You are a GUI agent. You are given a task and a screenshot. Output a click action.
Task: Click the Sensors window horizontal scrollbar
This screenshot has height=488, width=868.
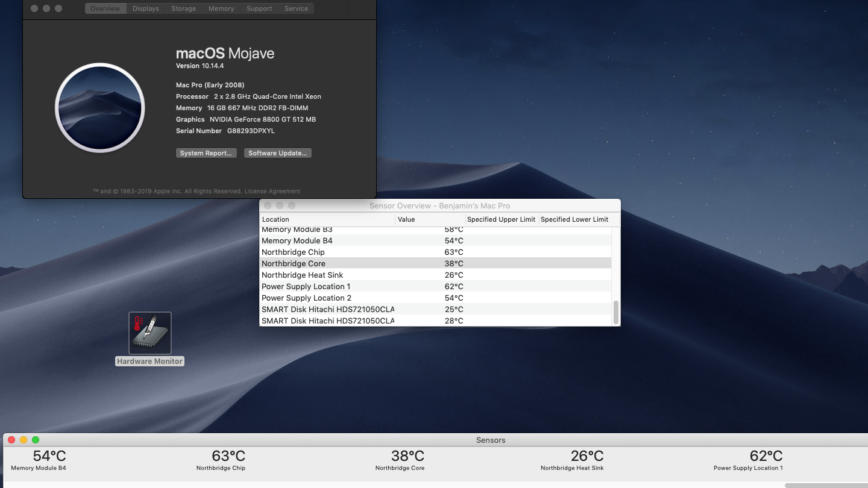[x=826, y=485]
